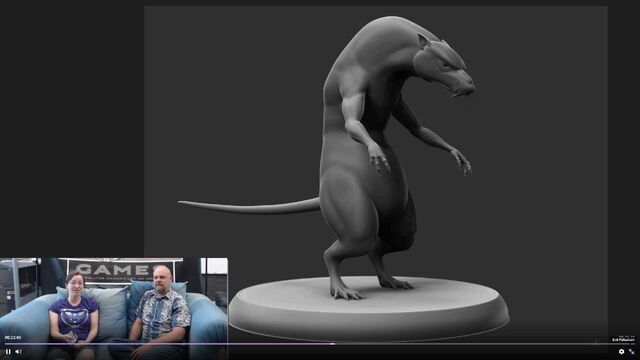
Task: Select the webcam picture-in-picture overlay
Action: tap(113, 309)
